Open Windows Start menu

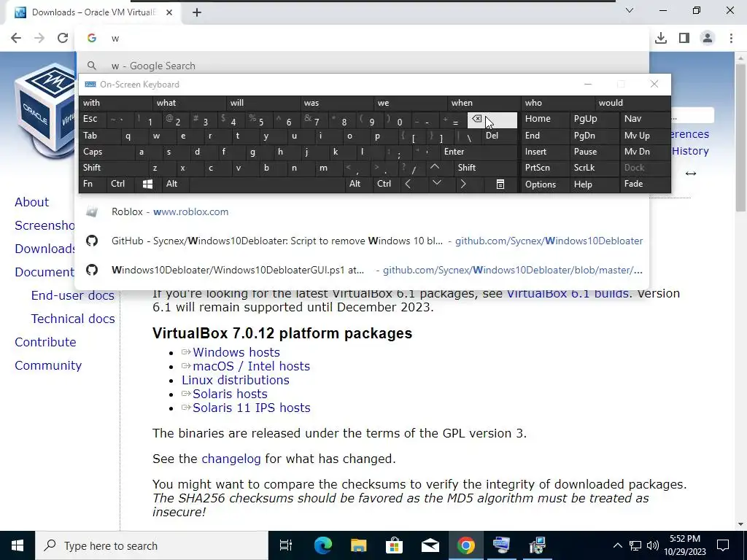point(18,545)
